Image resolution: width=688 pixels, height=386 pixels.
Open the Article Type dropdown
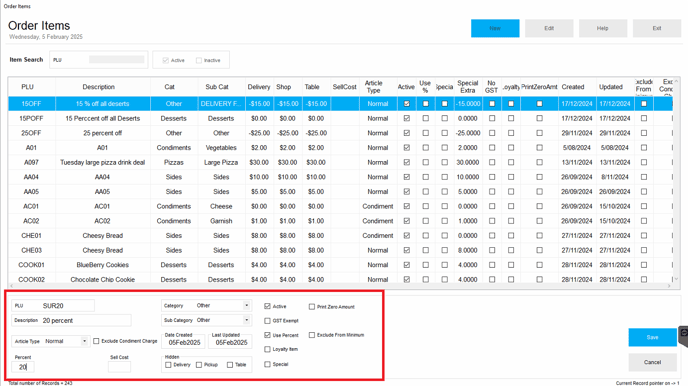tap(84, 341)
